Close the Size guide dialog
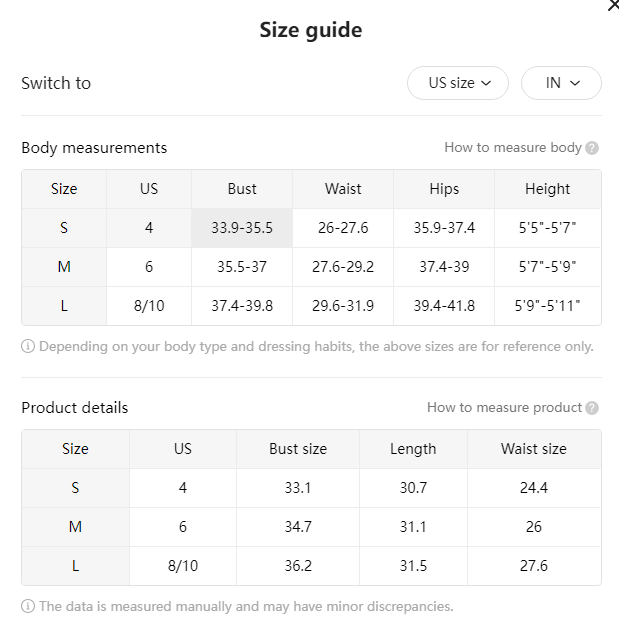Image resolution: width=619 pixels, height=644 pixels. pos(614,6)
